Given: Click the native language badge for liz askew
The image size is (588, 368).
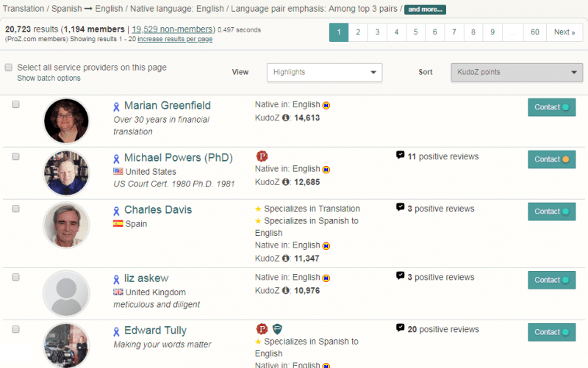Looking at the screenshot, I should coord(326,278).
